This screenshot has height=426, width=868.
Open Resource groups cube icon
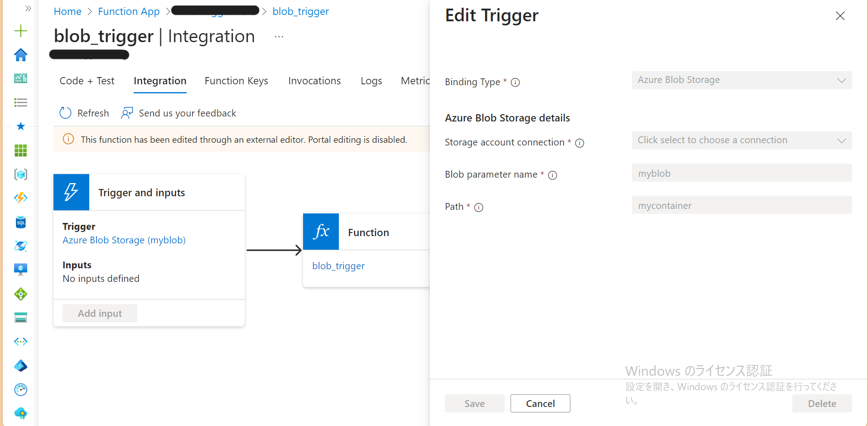(x=21, y=174)
